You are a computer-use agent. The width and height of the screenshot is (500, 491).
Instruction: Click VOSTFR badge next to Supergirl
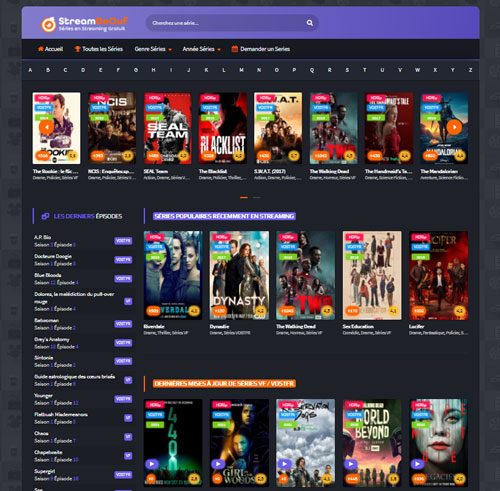point(123,475)
